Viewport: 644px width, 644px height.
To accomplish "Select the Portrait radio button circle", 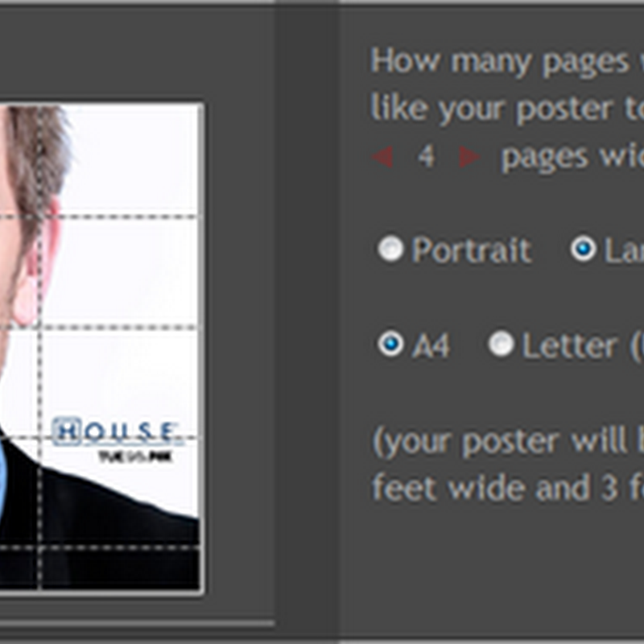I will 390,250.
